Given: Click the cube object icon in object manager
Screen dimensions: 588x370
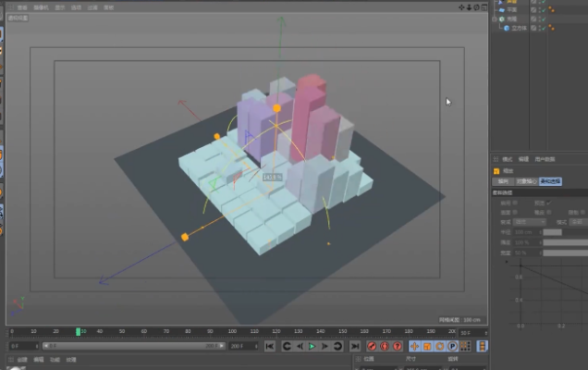Looking at the screenshot, I should pyautogui.click(x=507, y=29).
